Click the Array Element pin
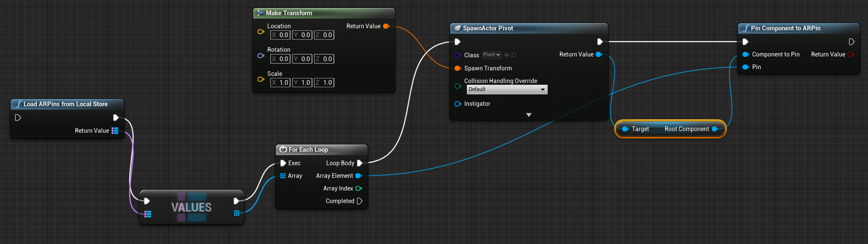The image size is (868, 244). [x=359, y=176]
